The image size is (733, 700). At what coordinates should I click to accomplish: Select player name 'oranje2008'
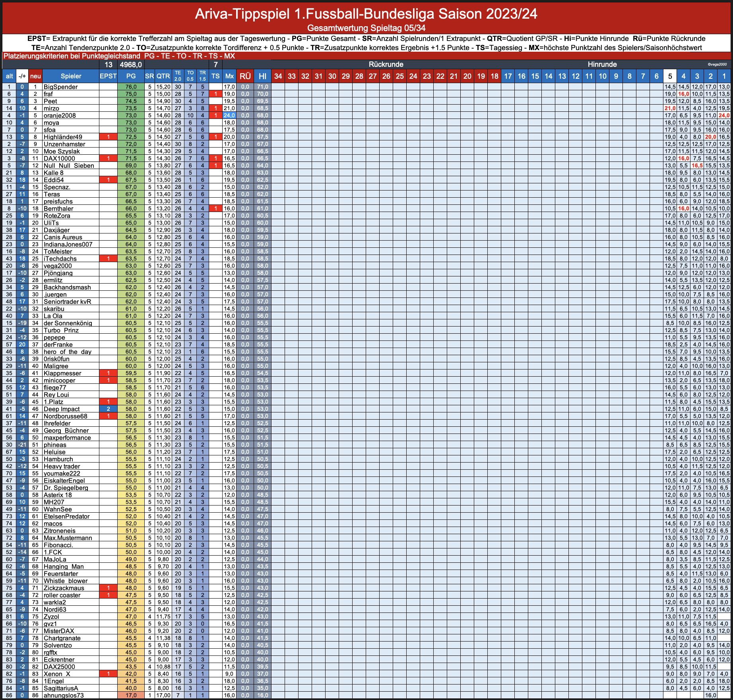pyautogui.click(x=60, y=115)
